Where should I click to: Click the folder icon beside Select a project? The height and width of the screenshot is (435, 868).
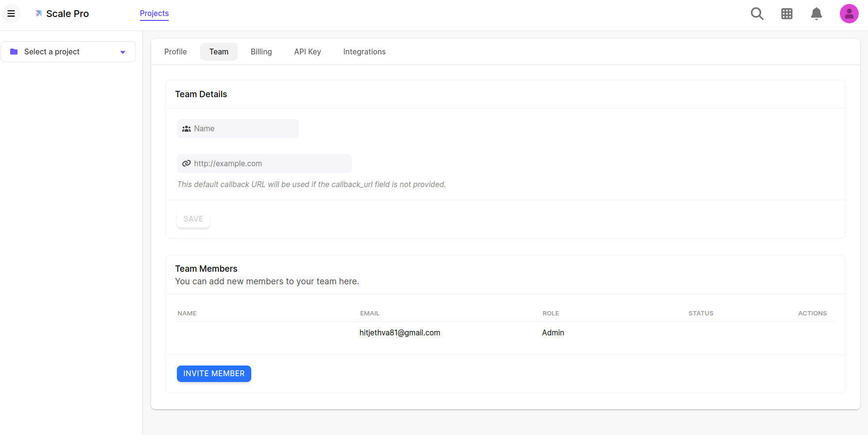tap(14, 52)
